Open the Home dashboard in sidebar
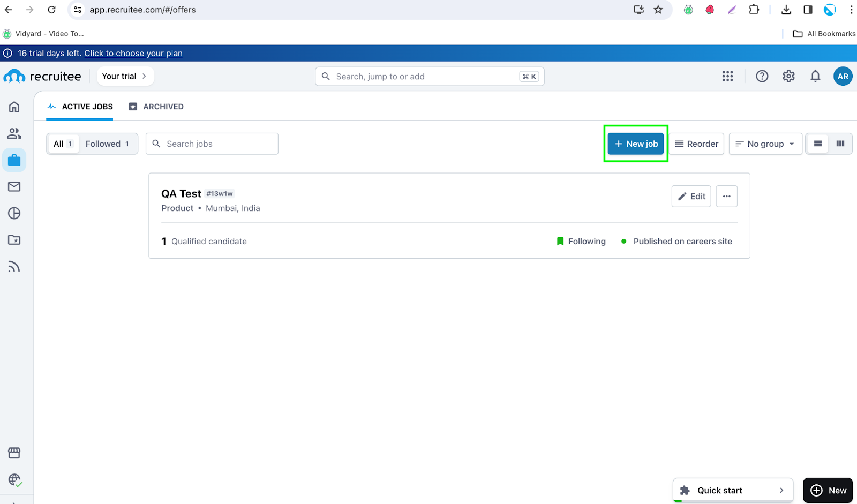The image size is (857, 504). 14,107
